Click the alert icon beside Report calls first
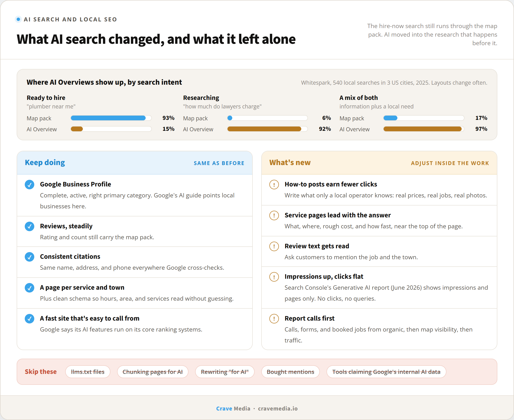Screen dimensions: 514x420 274,319
